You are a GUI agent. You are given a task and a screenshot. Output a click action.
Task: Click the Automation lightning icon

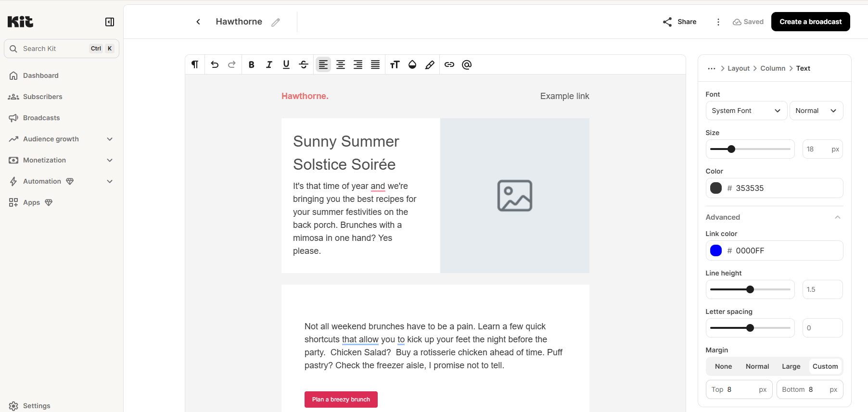tap(13, 181)
